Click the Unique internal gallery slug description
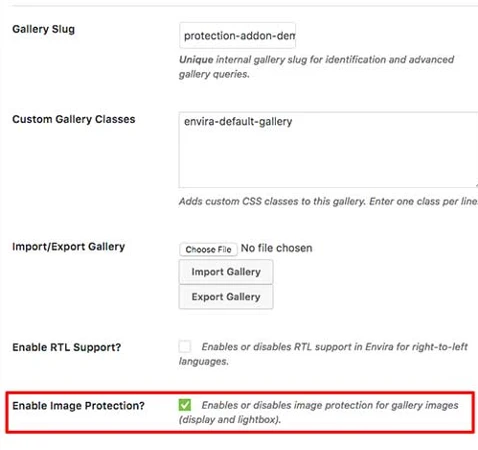The height and width of the screenshot is (450, 478). click(317, 67)
